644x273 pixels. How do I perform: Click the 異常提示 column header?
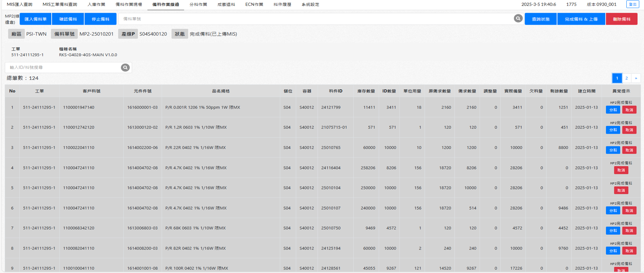pyautogui.click(x=621, y=91)
